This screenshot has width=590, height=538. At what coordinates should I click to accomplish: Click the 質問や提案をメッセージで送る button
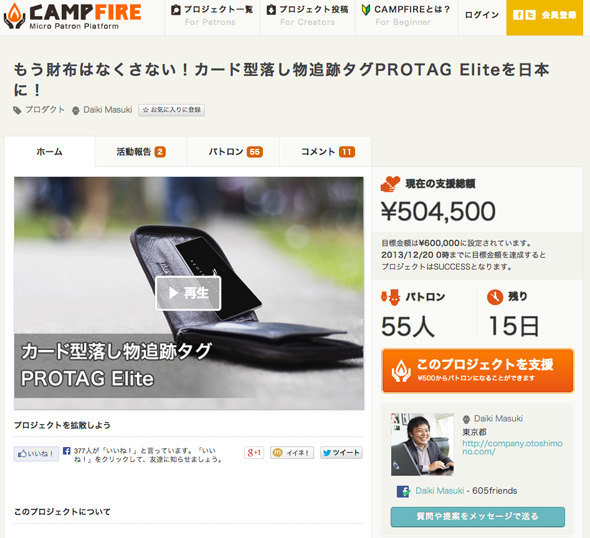(x=477, y=517)
